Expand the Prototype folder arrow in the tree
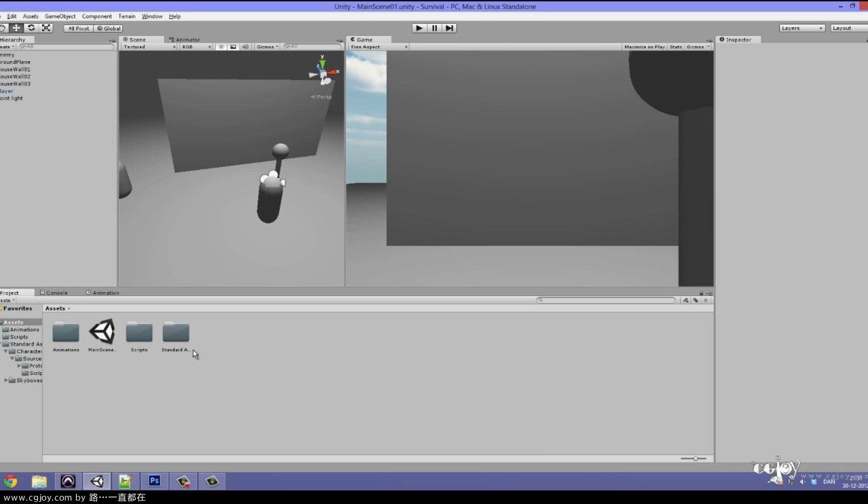868x504 pixels. pyautogui.click(x=19, y=366)
